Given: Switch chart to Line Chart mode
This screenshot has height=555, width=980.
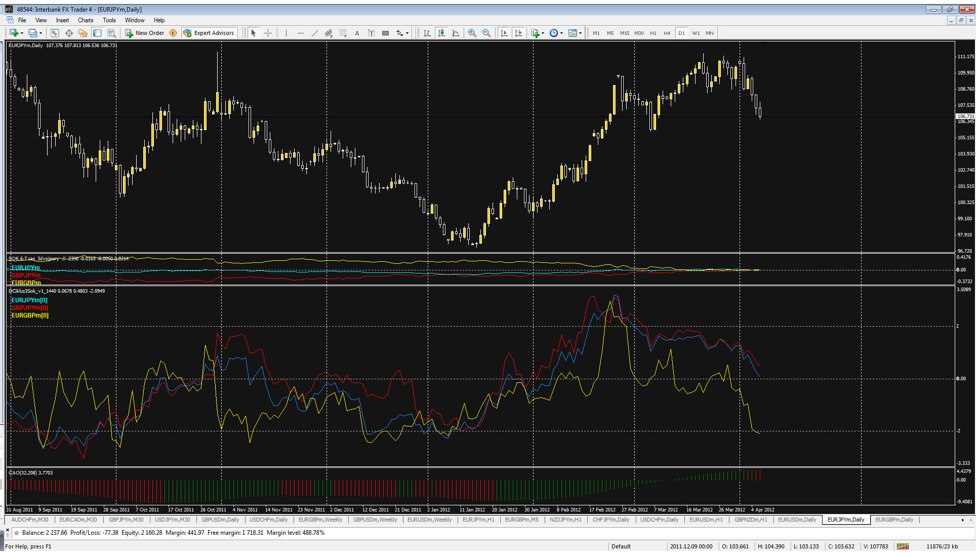Looking at the screenshot, I should 456,33.
